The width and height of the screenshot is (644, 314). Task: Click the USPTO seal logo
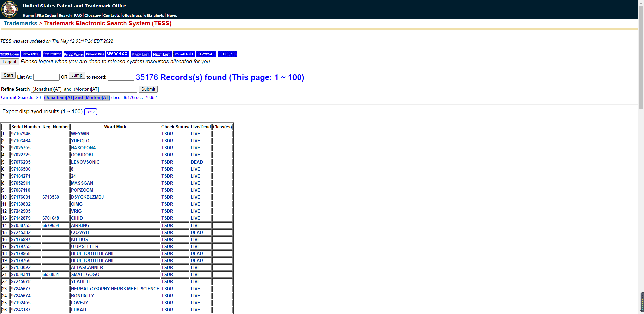coord(10,9)
